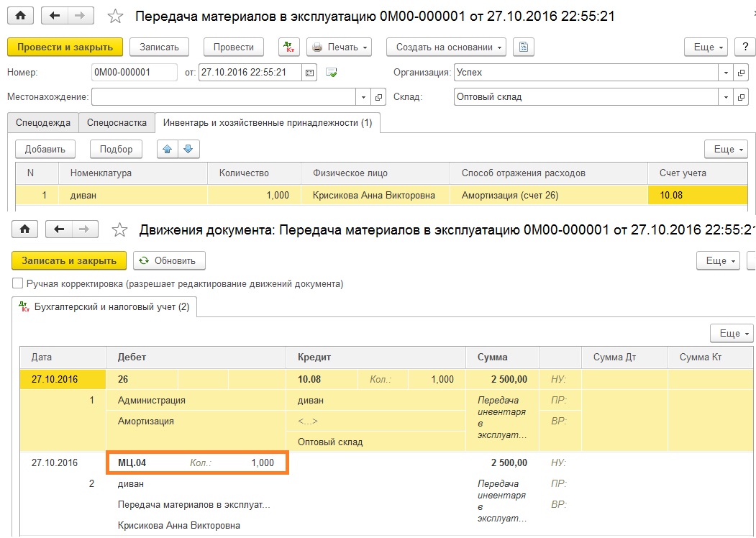756x538 pixels.
Task: Favorite the Движения документа page via its star
Action: point(119,230)
